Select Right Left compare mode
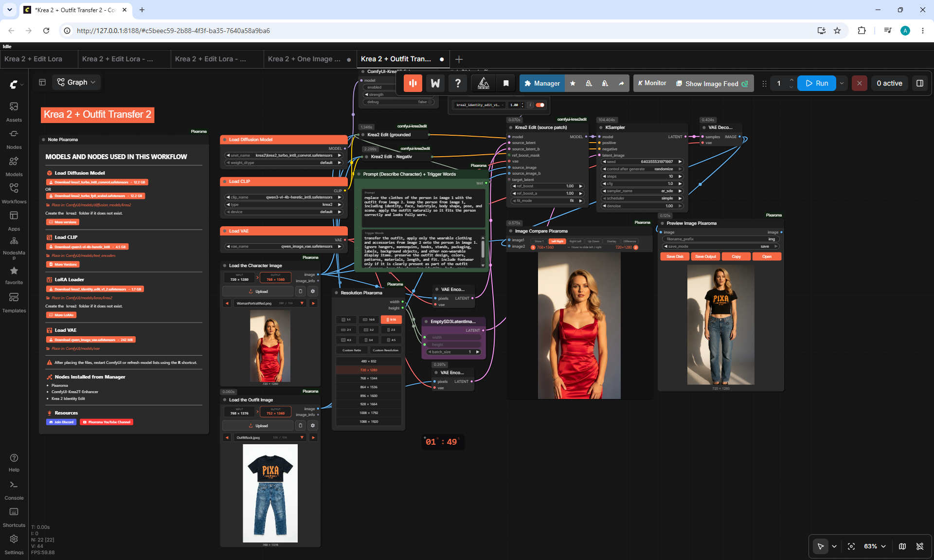The image size is (934, 560). point(575,241)
